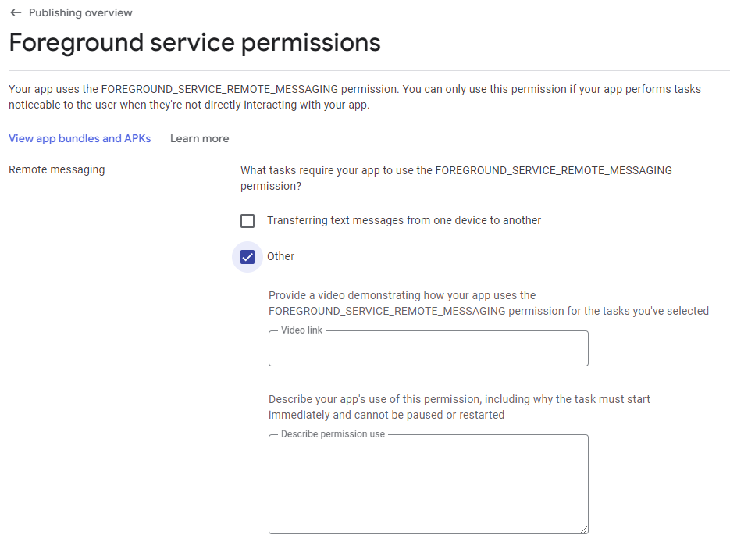
Task: Click the Other option label text
Action: tap(281, 256)
